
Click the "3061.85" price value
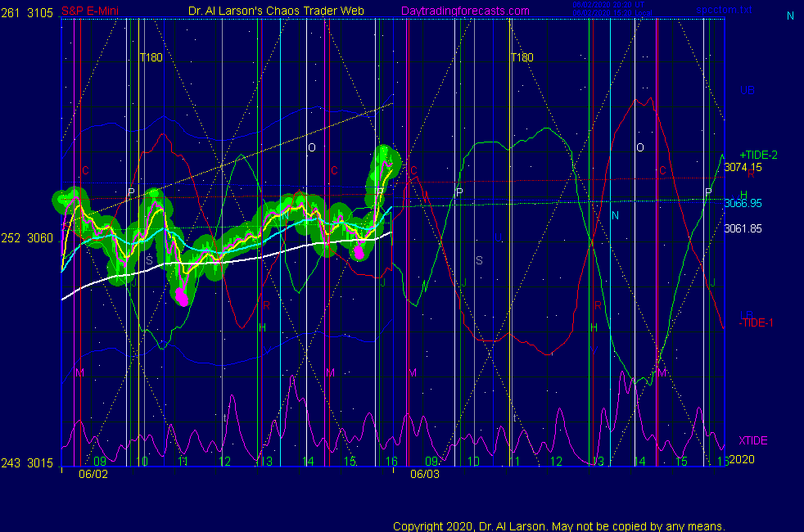point(743,228)
